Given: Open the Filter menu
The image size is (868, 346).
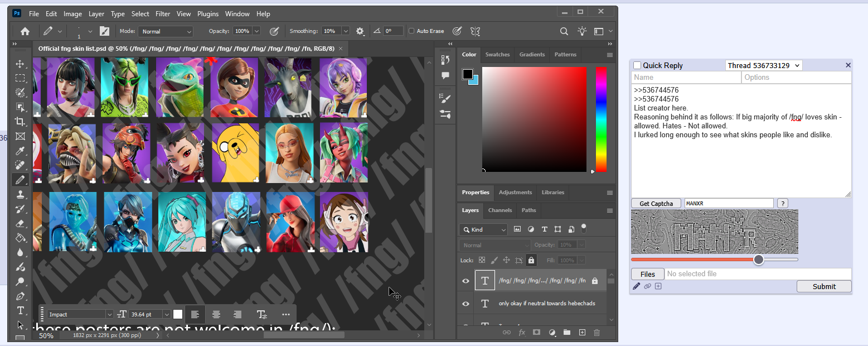Looking at the screenshot, I should pos(163,14).
